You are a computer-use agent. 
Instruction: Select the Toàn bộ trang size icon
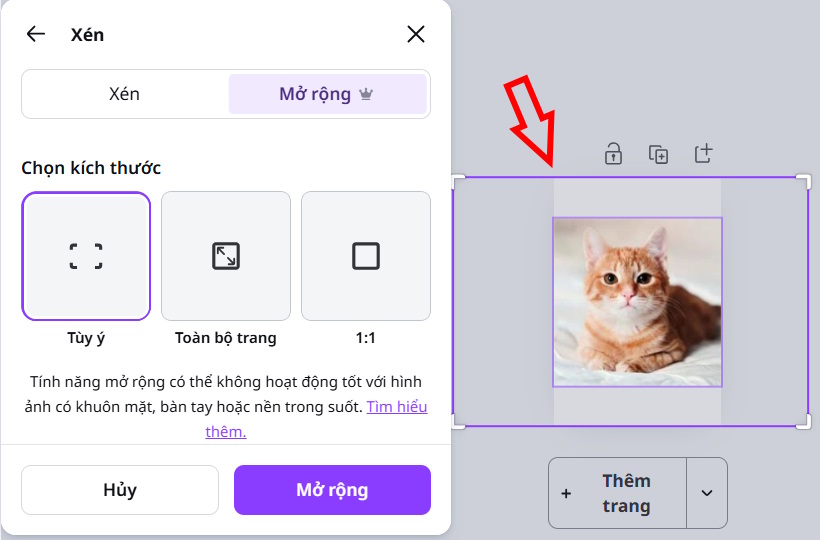point(226,256)
